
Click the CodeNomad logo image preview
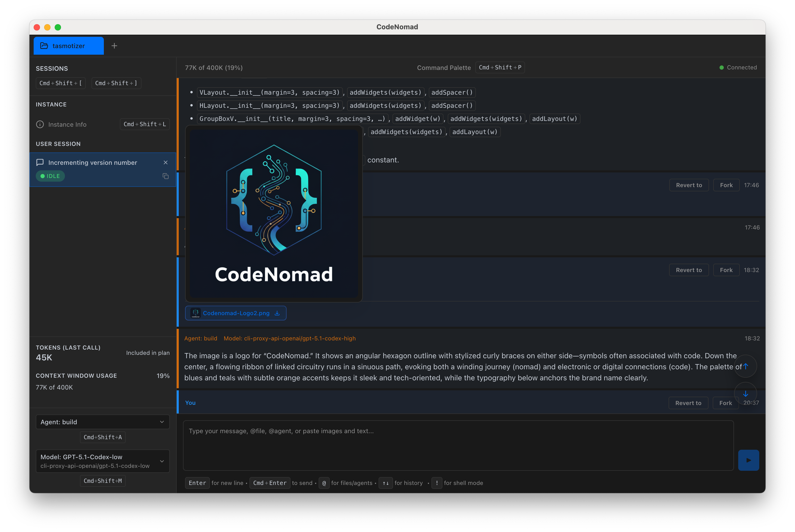273,214
